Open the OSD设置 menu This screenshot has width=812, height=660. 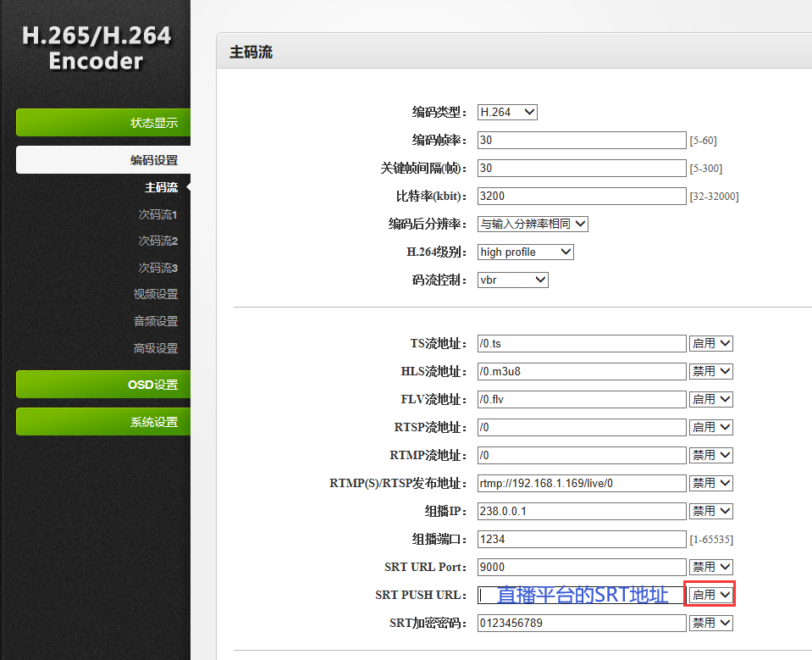point(103,385)
